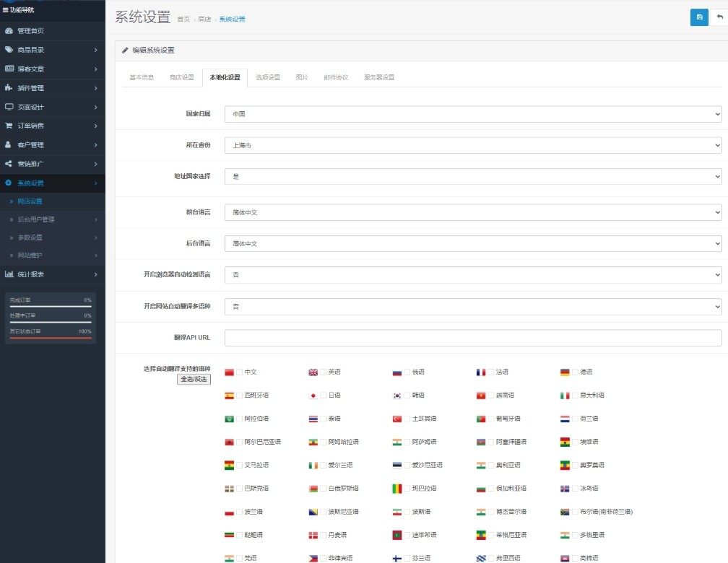Open 后台用户管理 in the sidebar
728x563 pixels.
click(36, 219)
